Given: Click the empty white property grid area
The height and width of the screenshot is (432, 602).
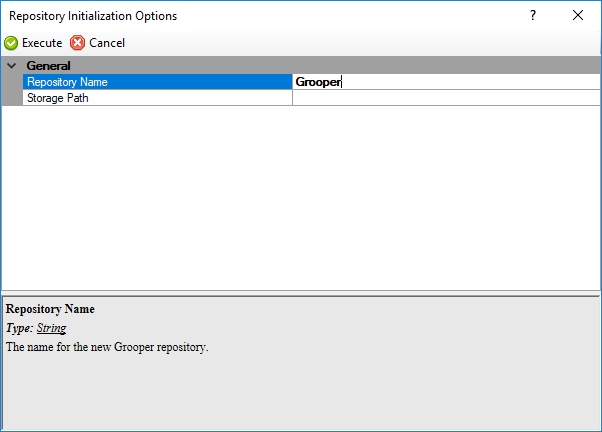Looking at the screenshot, I should pos(300,200).
